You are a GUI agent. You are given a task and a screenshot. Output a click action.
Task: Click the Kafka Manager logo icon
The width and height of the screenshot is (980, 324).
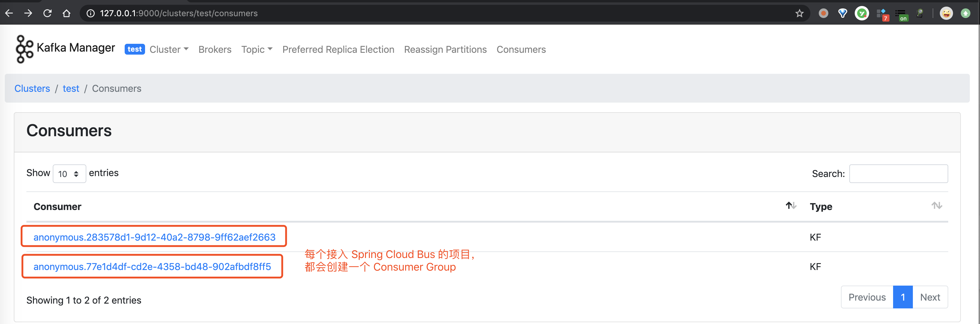24,49
